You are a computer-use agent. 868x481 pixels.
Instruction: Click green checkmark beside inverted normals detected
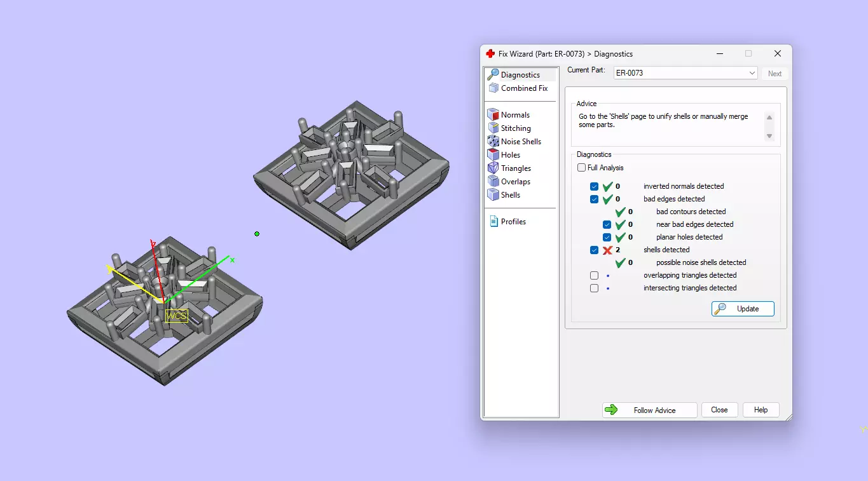tap(607, 186)
